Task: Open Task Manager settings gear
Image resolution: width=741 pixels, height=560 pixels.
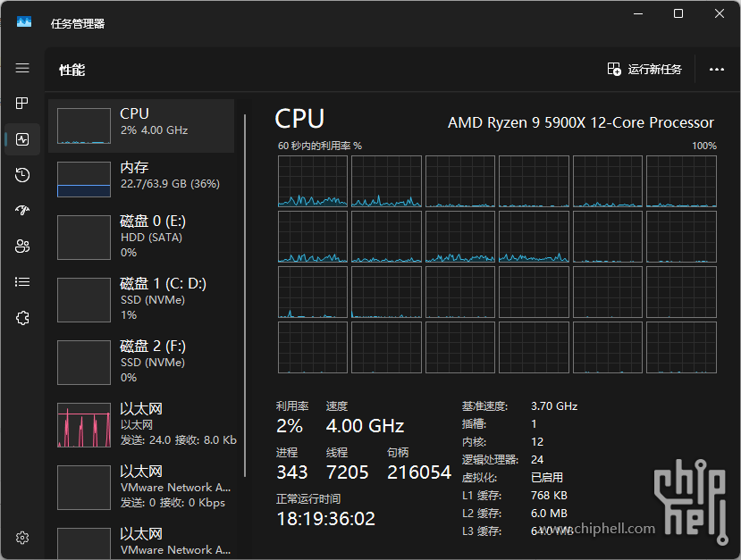Action: click(22, 538)
